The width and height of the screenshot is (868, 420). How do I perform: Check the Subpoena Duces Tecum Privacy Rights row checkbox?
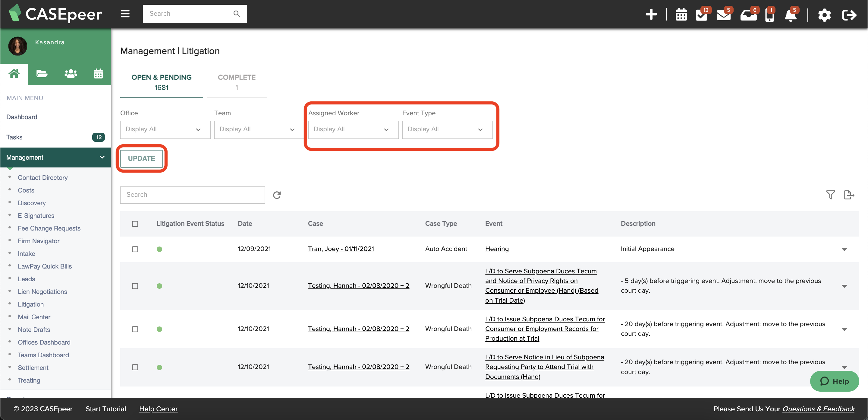pyautogui.click(x=135, y=286)
